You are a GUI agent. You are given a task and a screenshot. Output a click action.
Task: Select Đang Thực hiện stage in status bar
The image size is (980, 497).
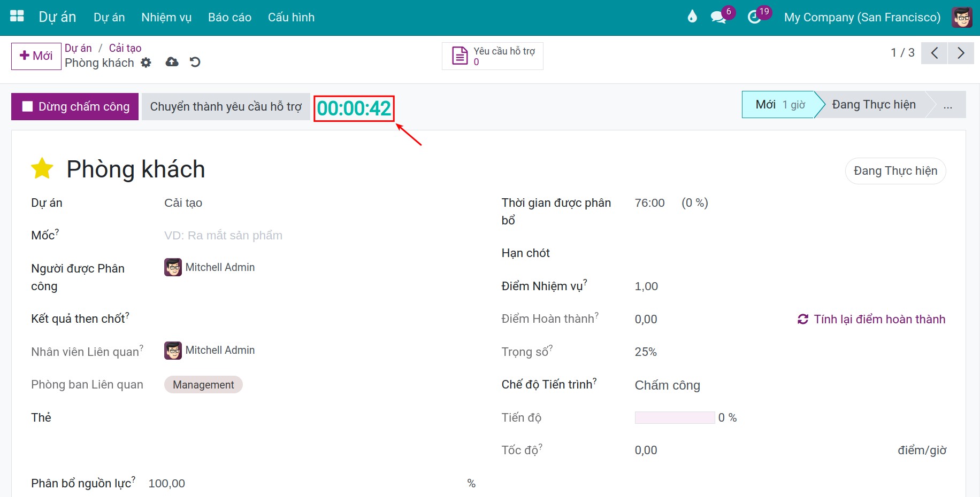click(x=874, y=105)
